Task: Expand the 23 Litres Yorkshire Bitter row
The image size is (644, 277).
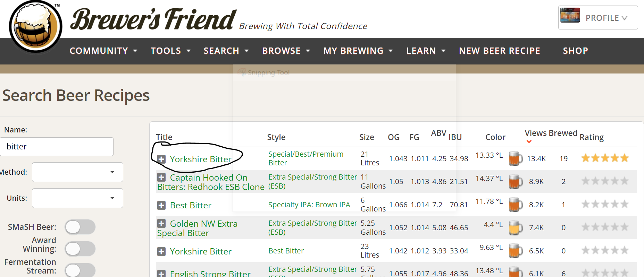Action: point(161,251)
